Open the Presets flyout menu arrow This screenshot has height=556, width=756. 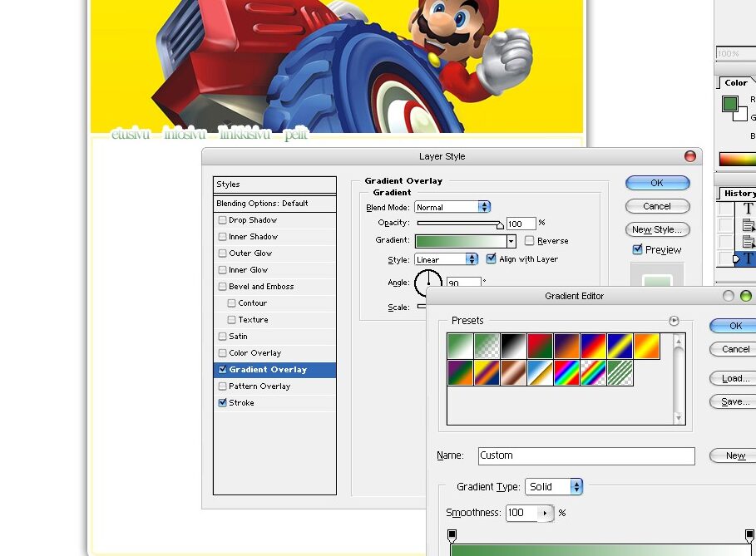pyautogui.click(x=674, y=321)
